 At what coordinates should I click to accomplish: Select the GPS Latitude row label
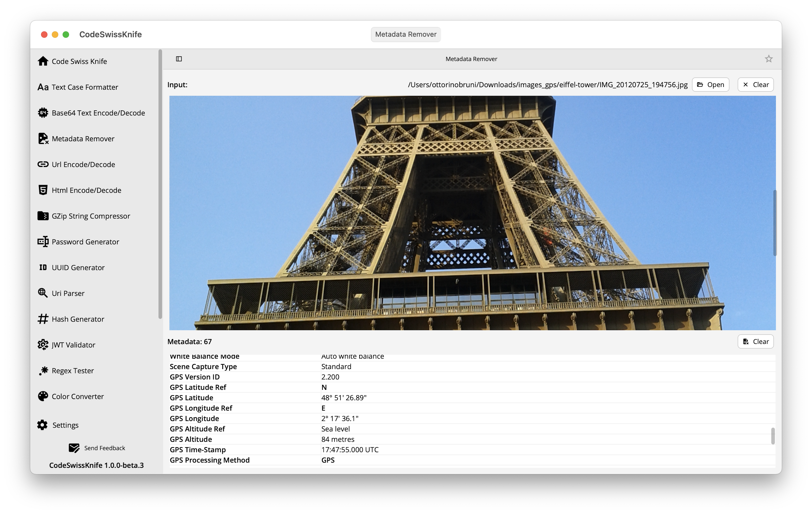(191, 398)
